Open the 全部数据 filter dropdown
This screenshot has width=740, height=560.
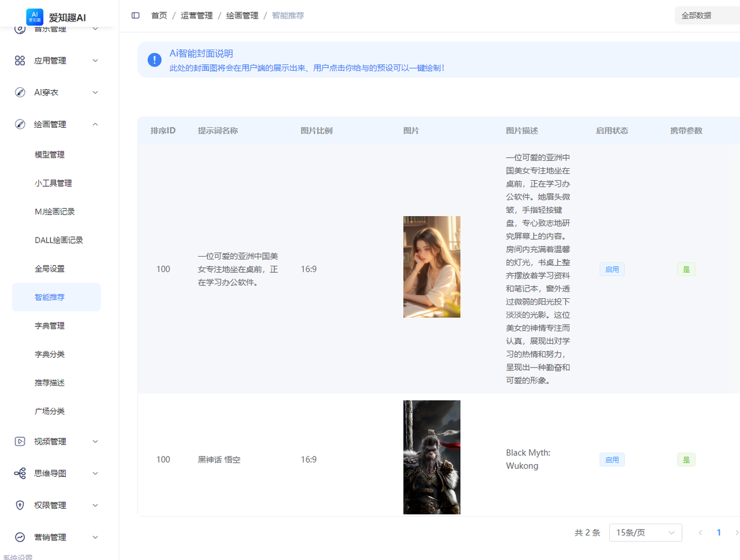707,16
